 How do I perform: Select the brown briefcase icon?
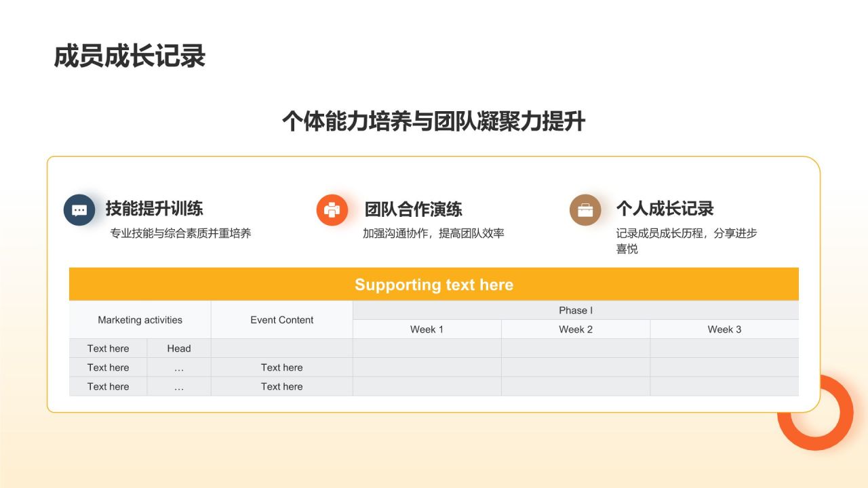pyautogui.click(x=585, y=210)
